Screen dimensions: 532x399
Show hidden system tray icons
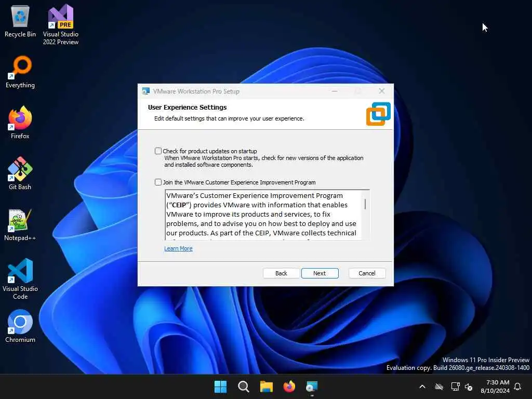422,387
